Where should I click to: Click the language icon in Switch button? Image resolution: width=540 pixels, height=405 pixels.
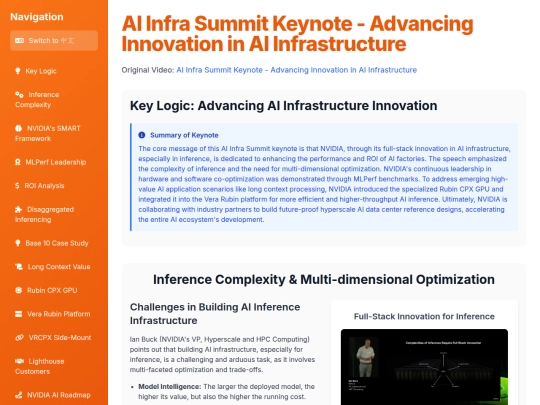[x=19, y=41]
